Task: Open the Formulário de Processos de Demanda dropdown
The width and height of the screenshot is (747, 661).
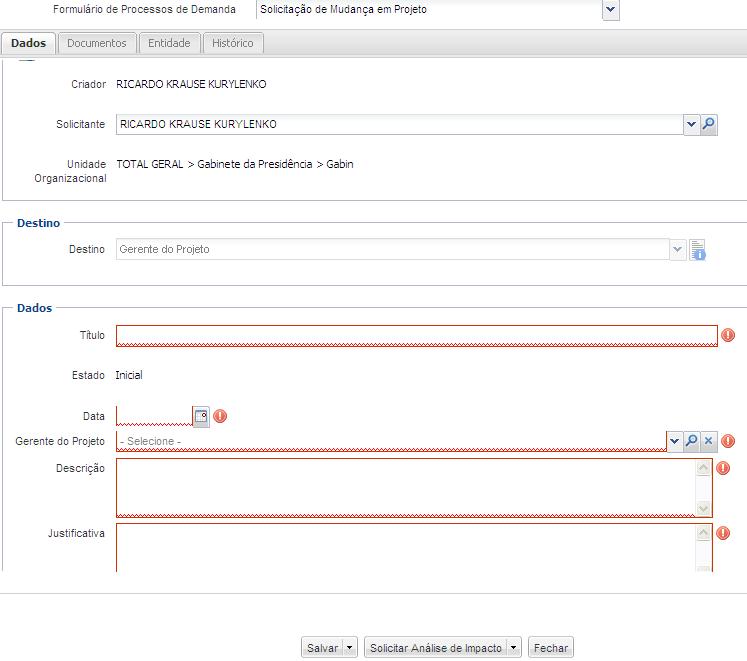Action: pyautogui.click(x=611, y=10)
